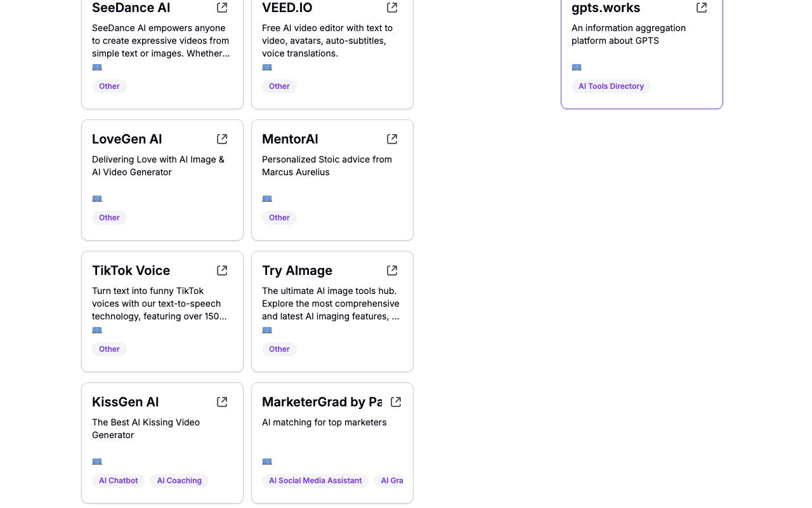Click 'AI matching for top marketers' description
The height and width of the screenshot is (508, 812).
(x=324, y=422)
